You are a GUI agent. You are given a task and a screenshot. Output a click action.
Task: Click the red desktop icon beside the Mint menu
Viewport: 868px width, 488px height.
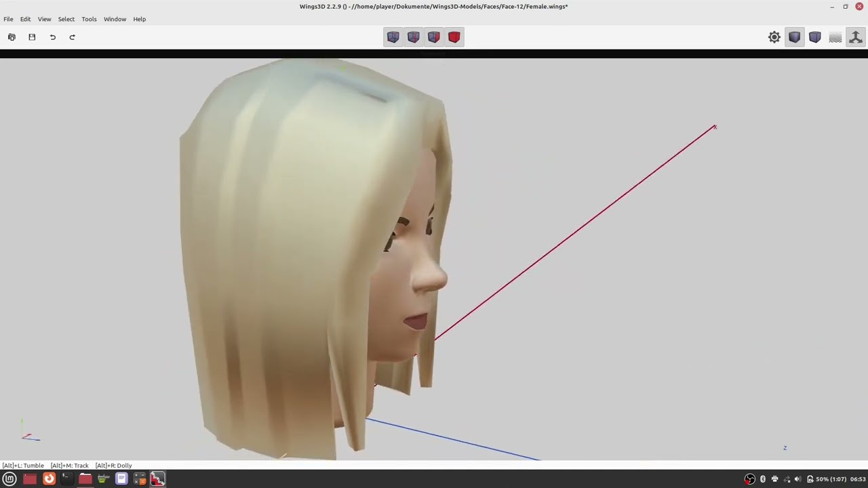[30, 479]
